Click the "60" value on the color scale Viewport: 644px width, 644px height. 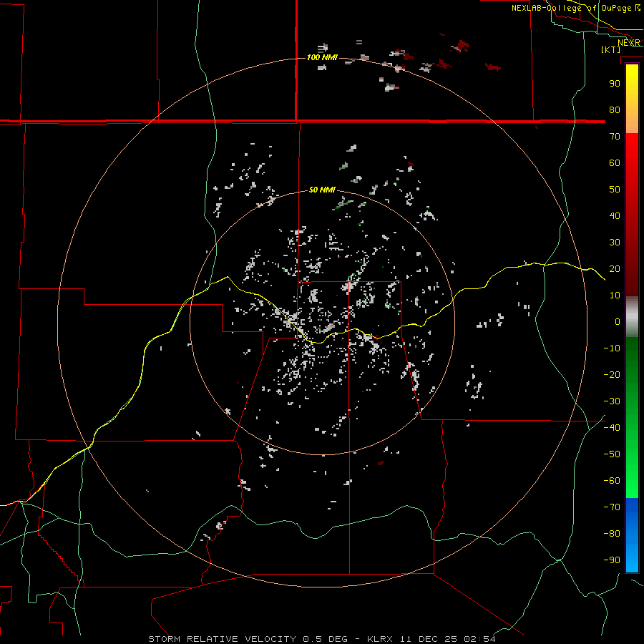pyautogui.click(x=615, y=162)
